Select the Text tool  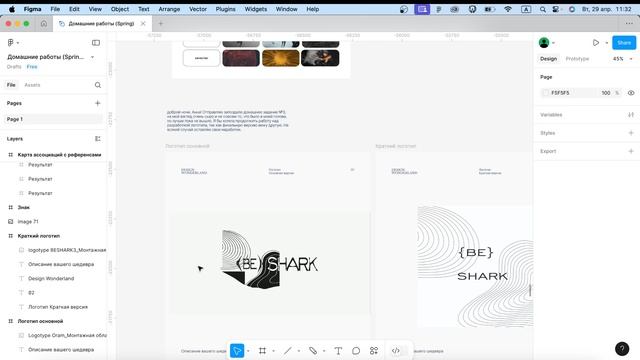coord(338,351)
